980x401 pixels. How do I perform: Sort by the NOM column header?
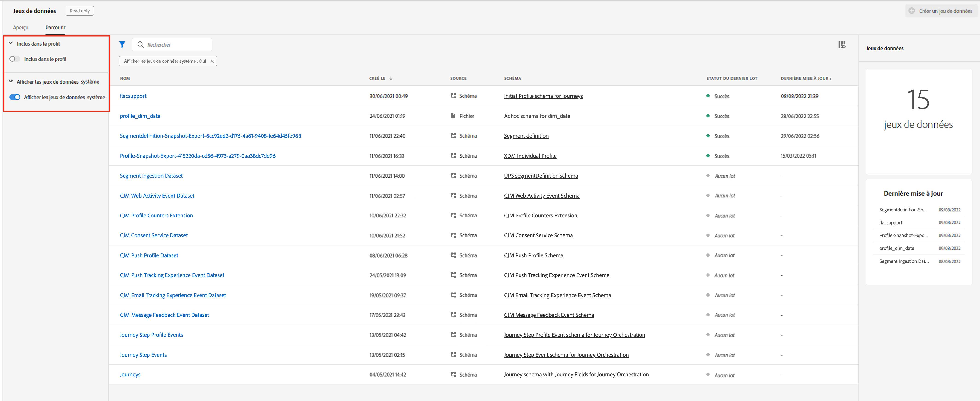125,79
